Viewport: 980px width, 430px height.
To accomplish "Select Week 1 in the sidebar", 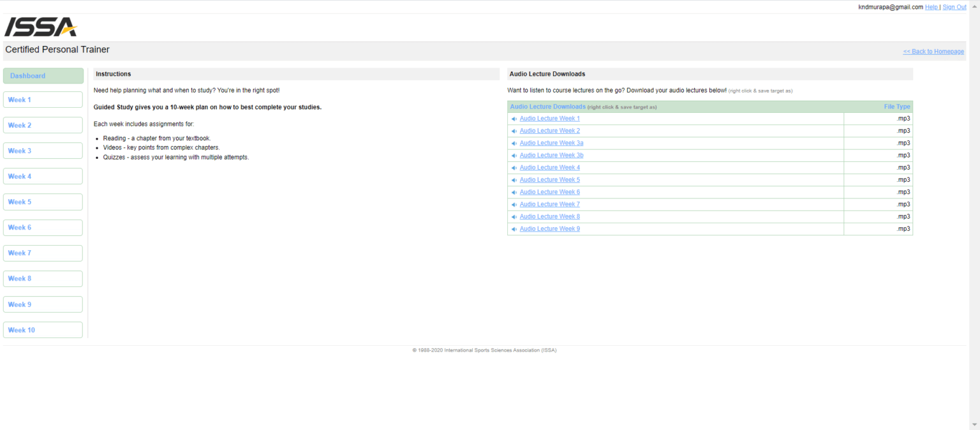I will [43, 100].
